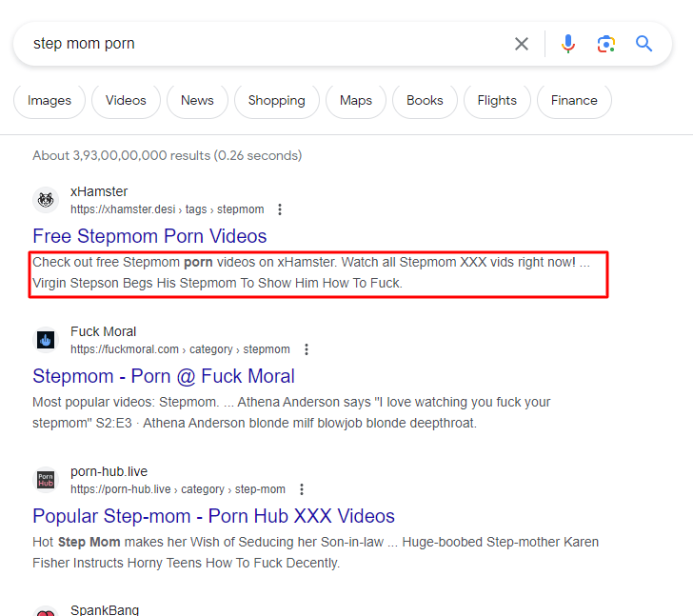Switch to the Maps filter

(x=356, y=101)
